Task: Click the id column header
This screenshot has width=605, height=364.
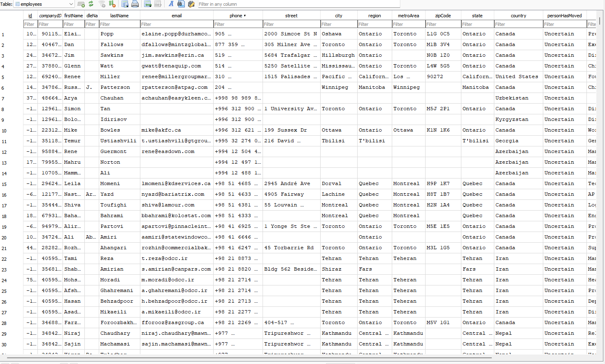Action: (30, 16)
